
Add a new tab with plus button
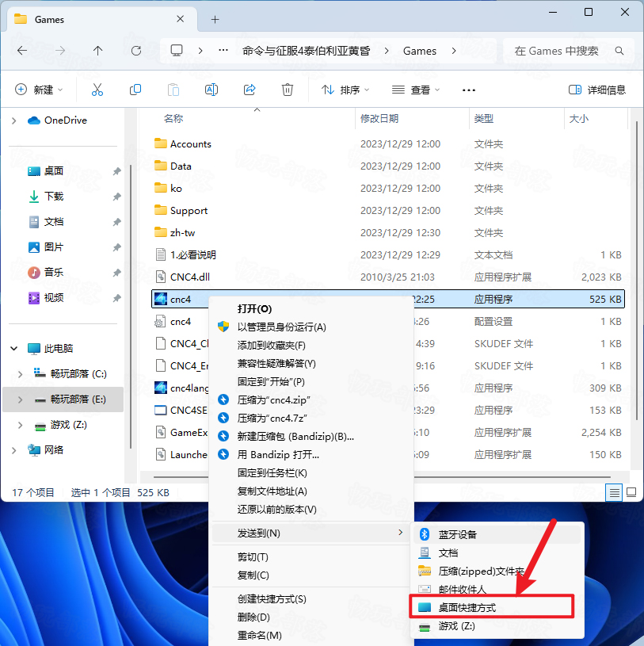click(215, 19)
